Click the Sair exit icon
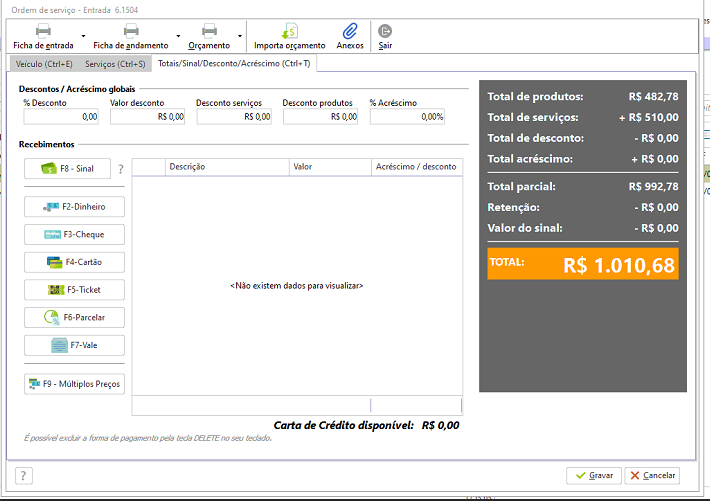 385,31
